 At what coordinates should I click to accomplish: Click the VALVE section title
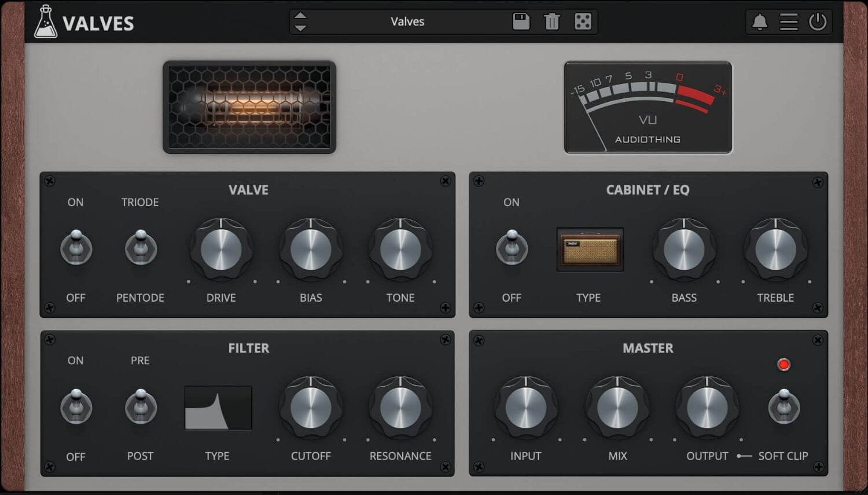(248, 190)
